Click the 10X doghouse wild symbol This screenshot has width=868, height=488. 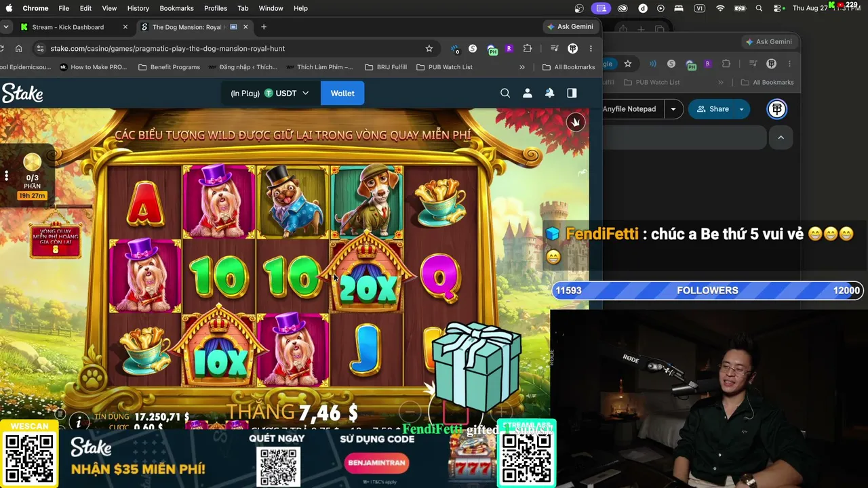[x=220, y=349]
